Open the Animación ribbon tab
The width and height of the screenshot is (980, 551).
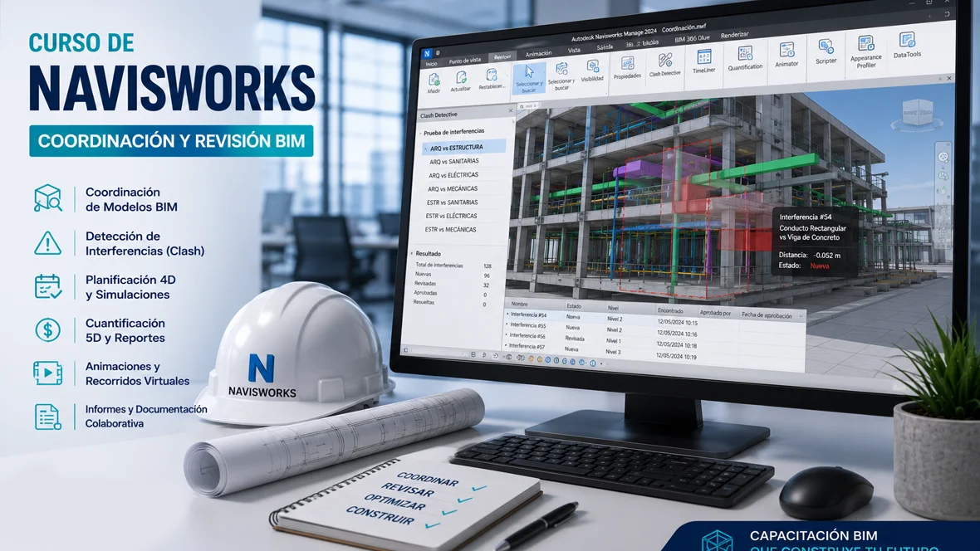pyautogui.click(x=538, y=54)
